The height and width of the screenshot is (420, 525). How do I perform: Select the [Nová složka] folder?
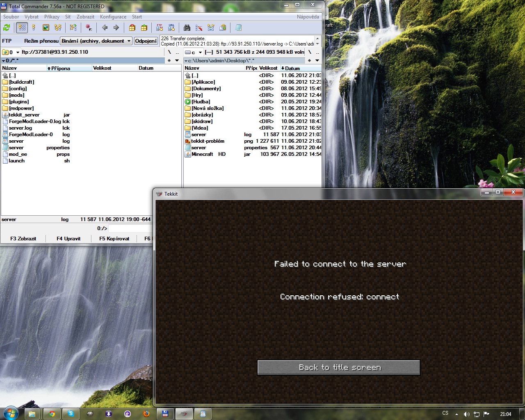(x=253, y=108)
